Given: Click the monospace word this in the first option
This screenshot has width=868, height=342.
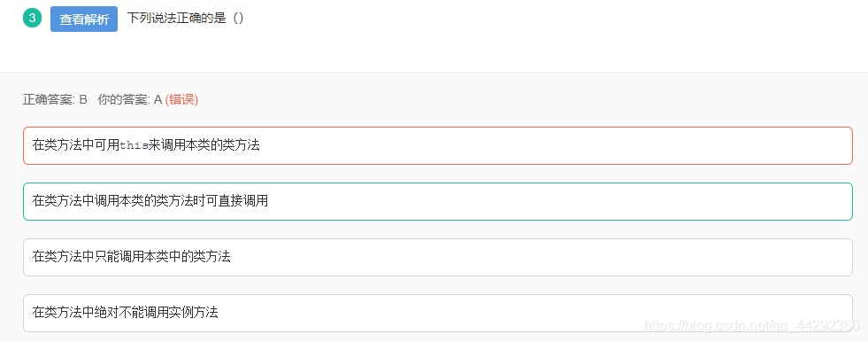Looking at the screenshot, I should pos(134,146).
